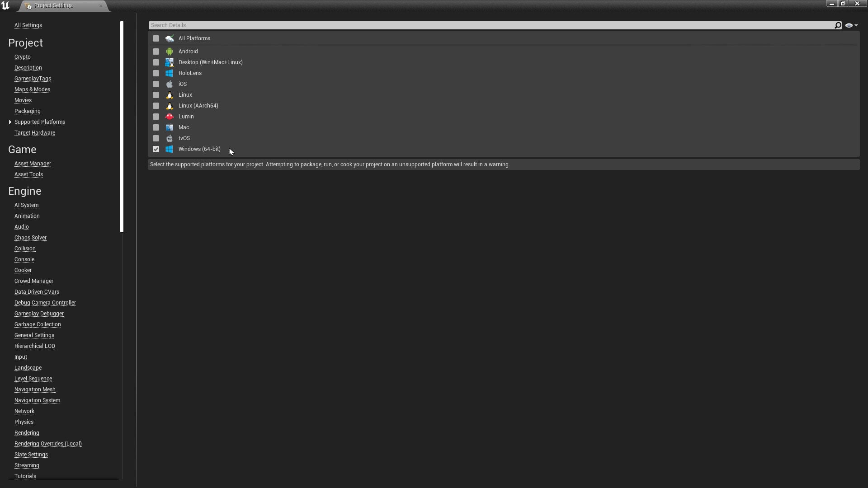
Task: Go to Packaging settings
Action: (28, 111)
